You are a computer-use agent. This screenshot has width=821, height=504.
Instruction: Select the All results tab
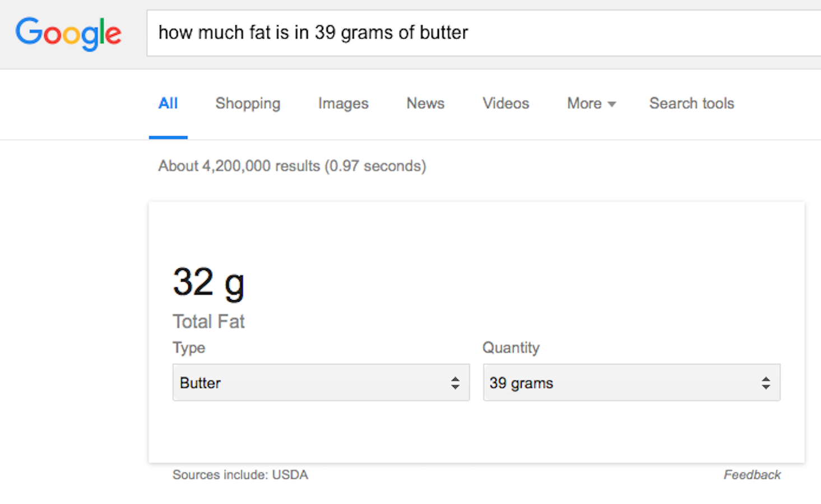[x=168, y=104]
